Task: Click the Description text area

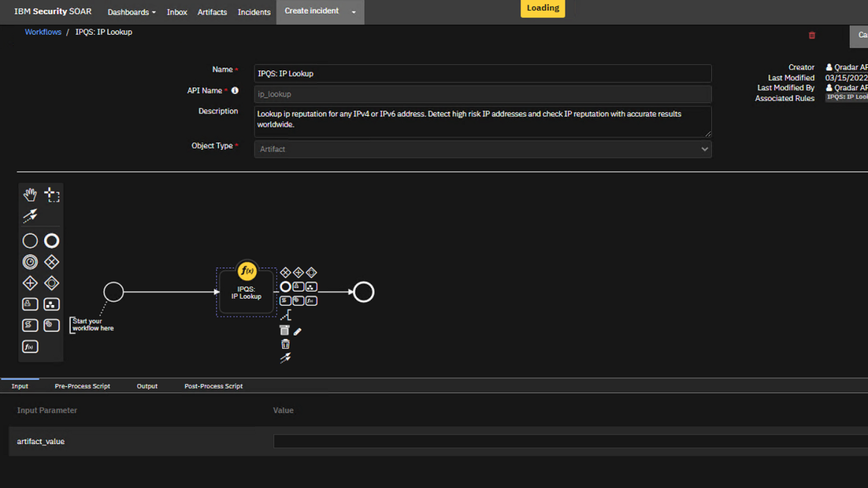Action: click(x=483, y=121)
